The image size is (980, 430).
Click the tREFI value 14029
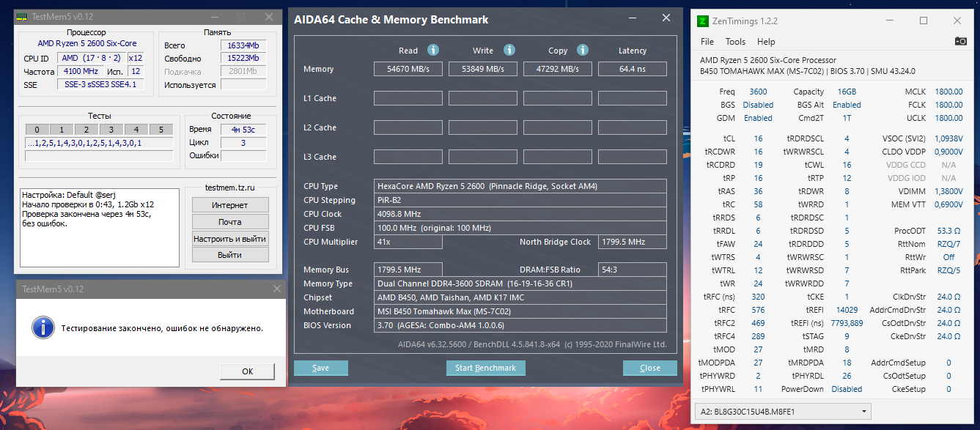pos(846,310)
